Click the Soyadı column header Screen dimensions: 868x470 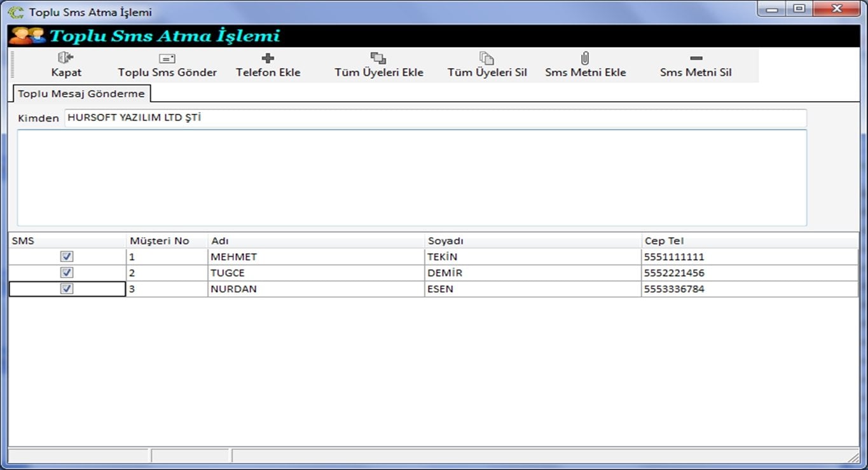click(532, 240)
